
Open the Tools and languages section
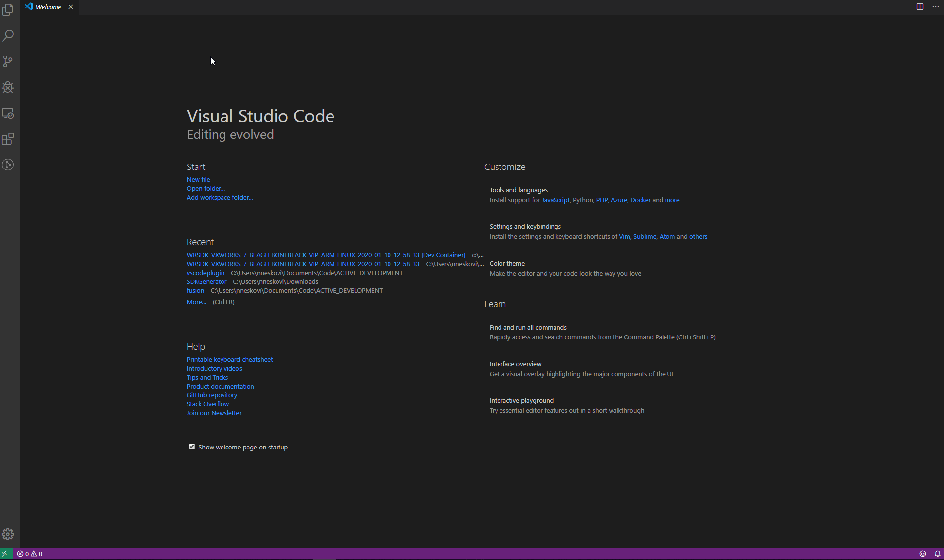click(x=518, y=190)
